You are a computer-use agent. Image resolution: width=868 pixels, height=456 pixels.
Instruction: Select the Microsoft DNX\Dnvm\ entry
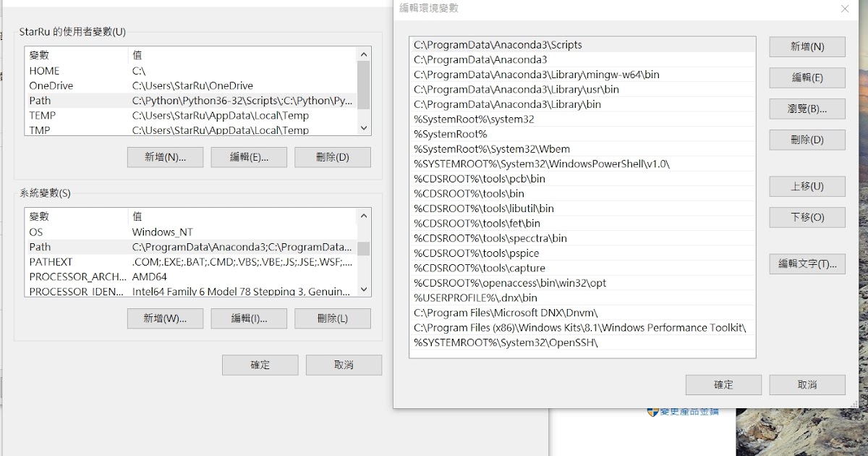pyautogui.click(x=582, y=313)
